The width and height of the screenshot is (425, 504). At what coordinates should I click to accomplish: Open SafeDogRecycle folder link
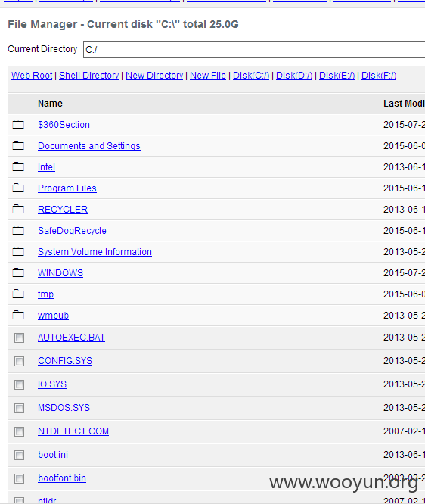(x=73, y=231)
